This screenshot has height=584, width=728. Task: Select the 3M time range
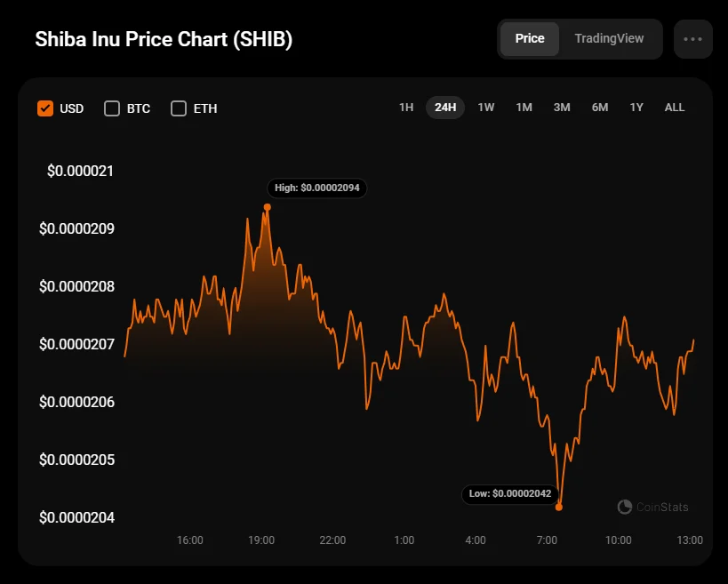pyautogui.click(x=562, y=108)
